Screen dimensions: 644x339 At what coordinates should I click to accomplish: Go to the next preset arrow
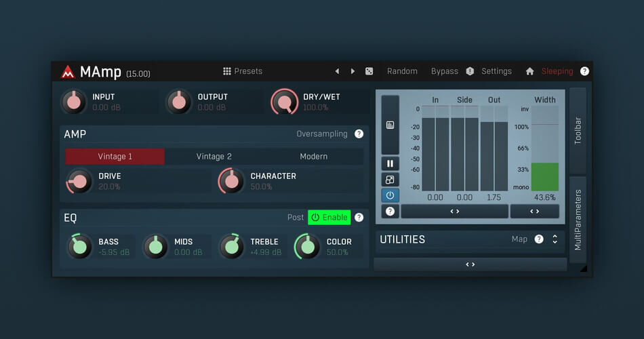(353, 71)
